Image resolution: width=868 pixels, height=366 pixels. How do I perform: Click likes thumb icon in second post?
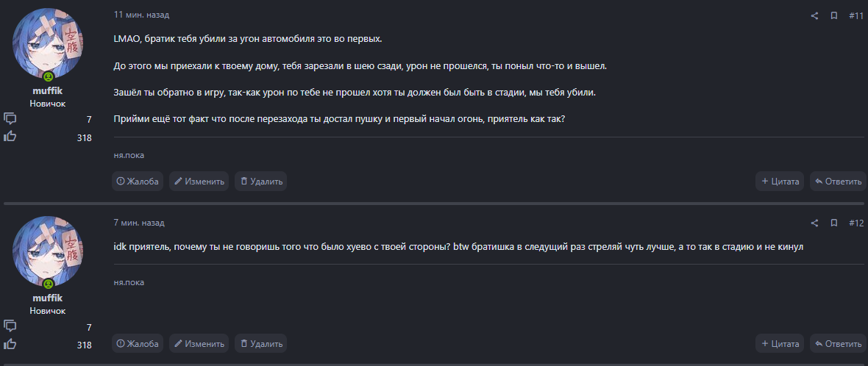tap(10, 343)
